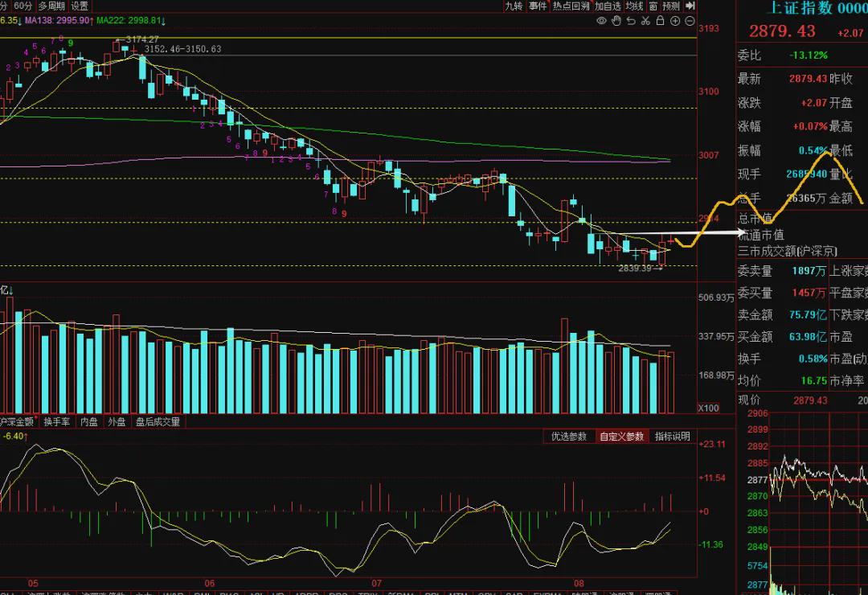This screenshot has width=868, height=595.
Task: Click the 自定义参数 button
Action: coord(621,437)
